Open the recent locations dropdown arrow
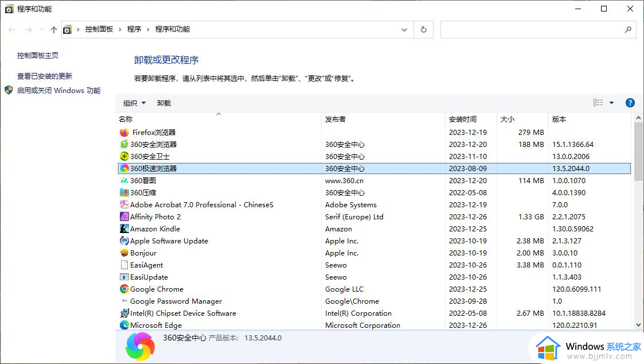This screenshot has height=364, width=644. coord(42,30)
